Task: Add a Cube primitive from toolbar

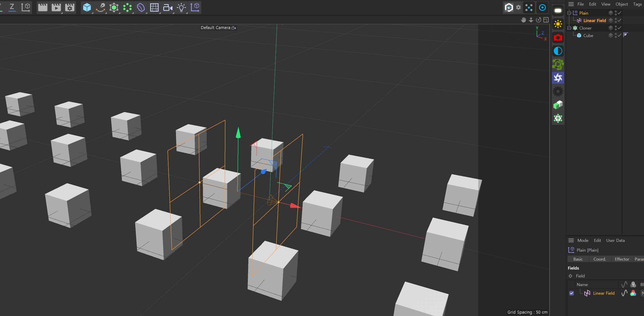Action: [x=87, y=7]
